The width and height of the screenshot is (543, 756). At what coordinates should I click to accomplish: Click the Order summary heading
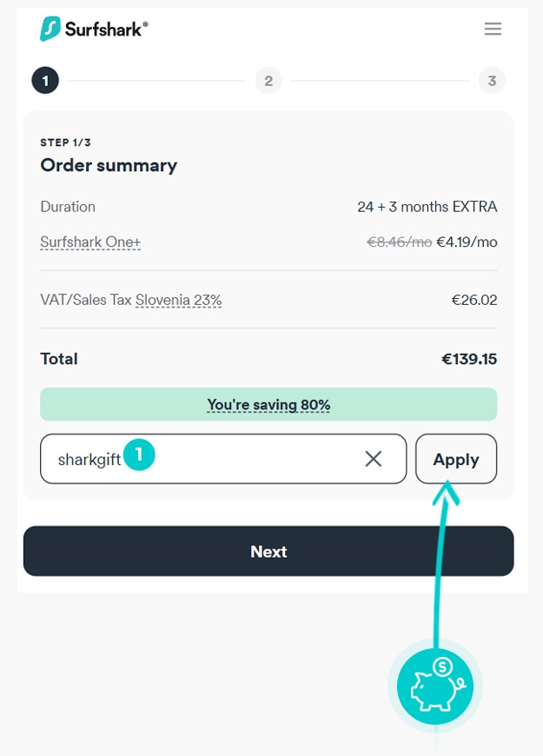pos(109,165)
